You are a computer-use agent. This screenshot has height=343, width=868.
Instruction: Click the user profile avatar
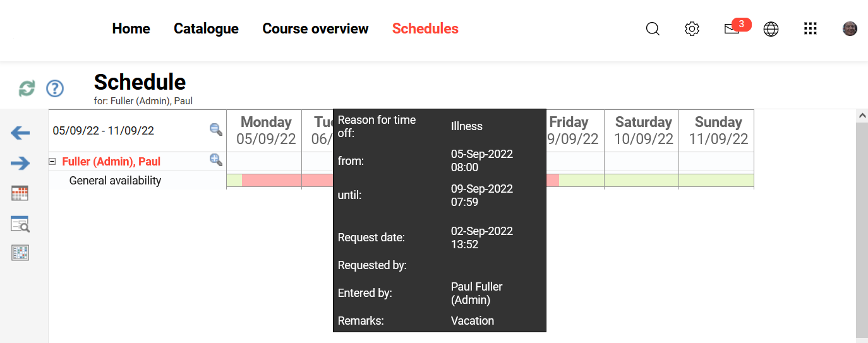(850, 29)
